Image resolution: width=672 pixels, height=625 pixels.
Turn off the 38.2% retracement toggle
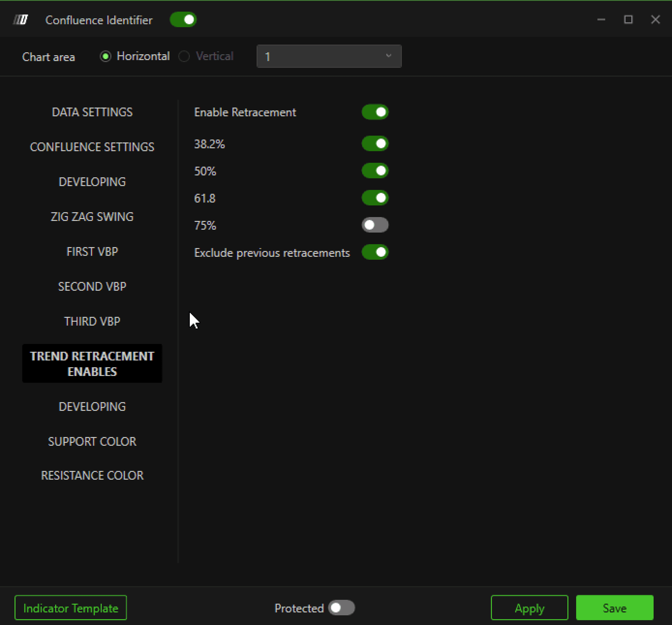click(375, 144)
